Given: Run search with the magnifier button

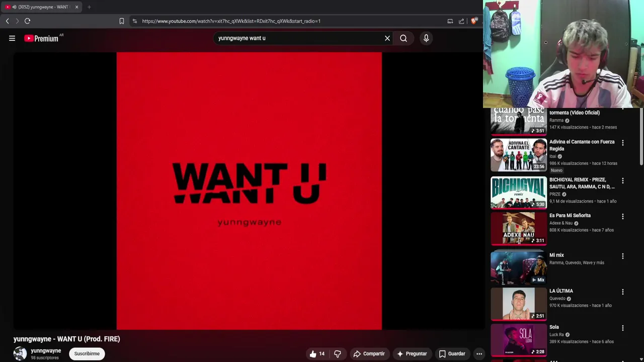Looking at the screenshot, I should pos(404,38).
